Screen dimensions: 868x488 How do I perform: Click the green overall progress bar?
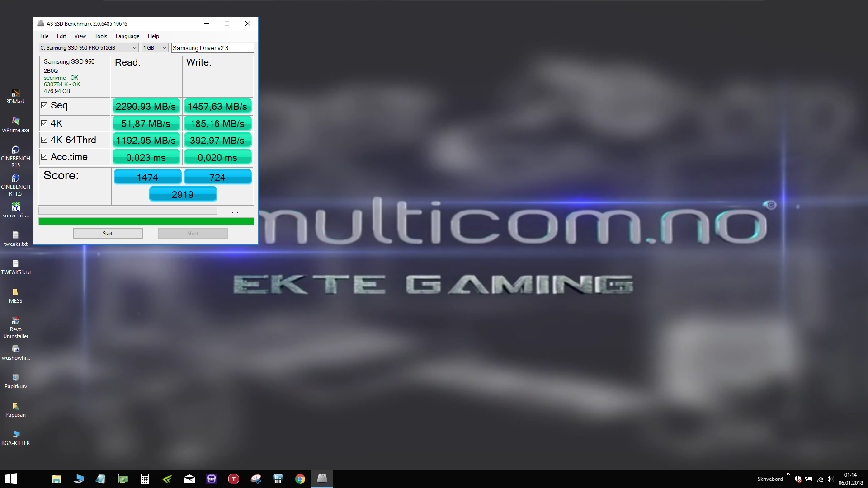[x=146, y=221]
